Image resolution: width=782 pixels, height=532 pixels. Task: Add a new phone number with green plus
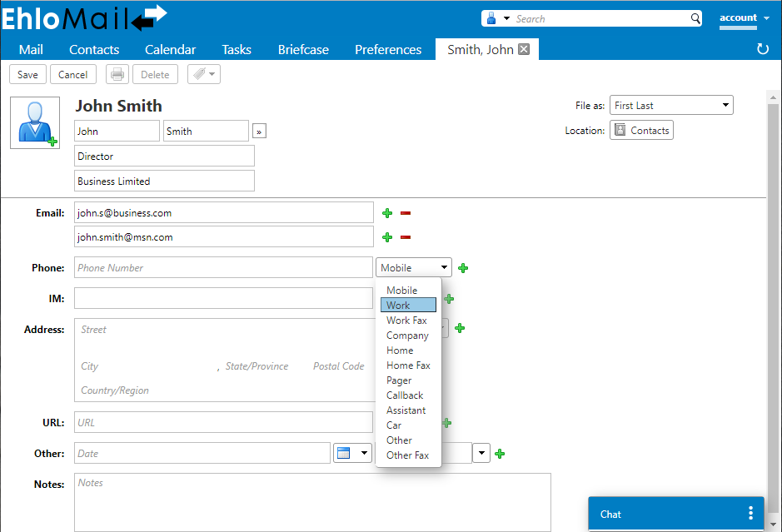(x=463, y=267)
